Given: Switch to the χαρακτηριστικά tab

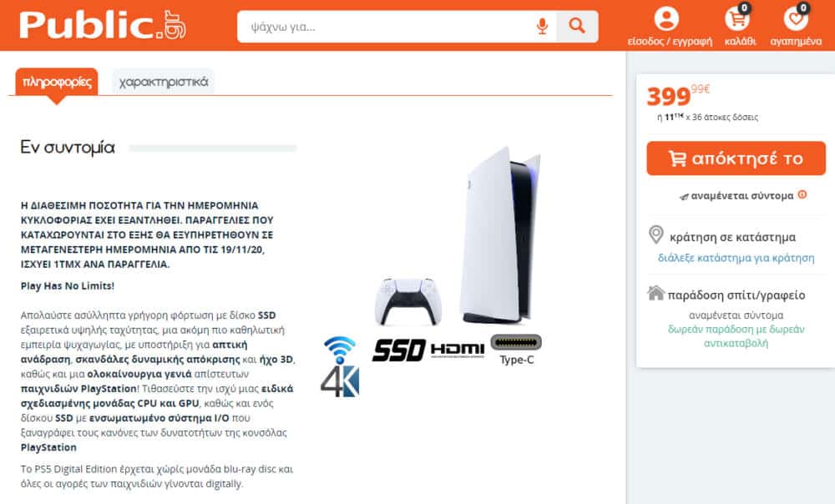Looking at the screenshot, I should point(163,82).
